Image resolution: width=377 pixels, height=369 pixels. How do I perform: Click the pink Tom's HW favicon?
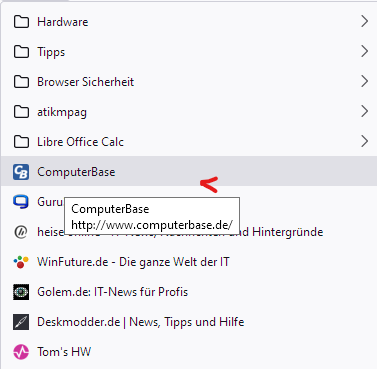click(21, 352)
